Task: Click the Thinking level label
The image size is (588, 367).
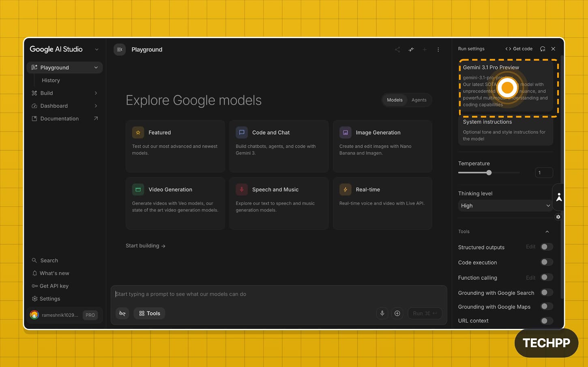Action: pos(475,194)
